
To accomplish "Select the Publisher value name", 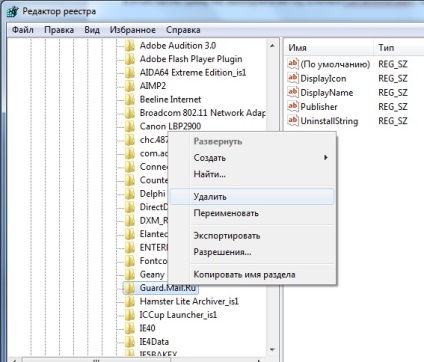I will click(319, 107).
